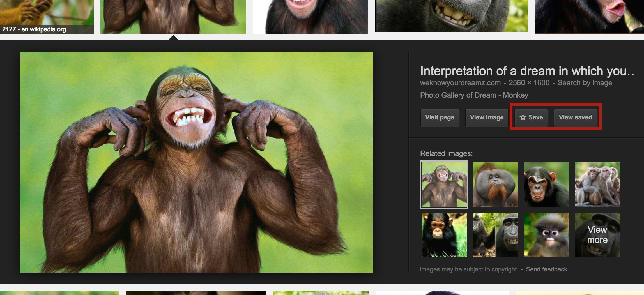Select the top-row chimp with pink puckered lips
The width and height of the screenshot is (644, 295).
(589, 16)
